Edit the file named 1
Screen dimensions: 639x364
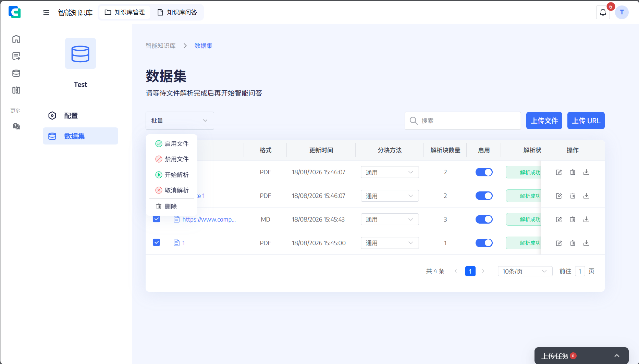tap(559, 243)
